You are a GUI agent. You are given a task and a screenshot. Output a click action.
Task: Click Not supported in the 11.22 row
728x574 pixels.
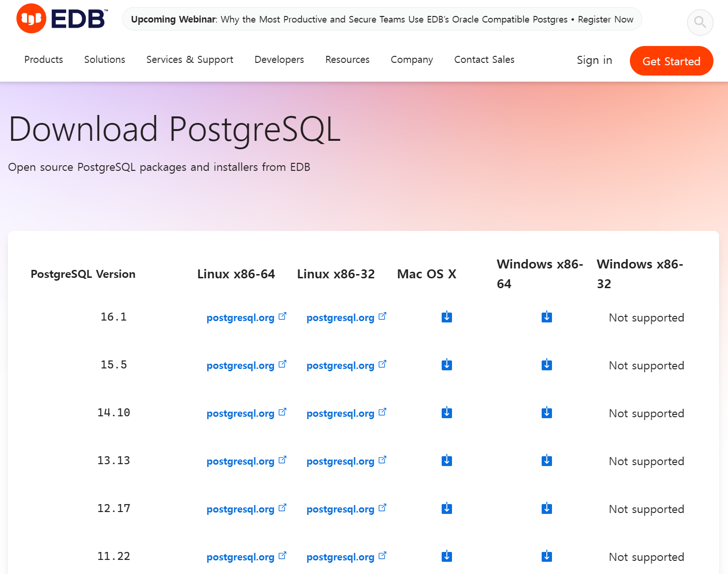coord(646,557)
